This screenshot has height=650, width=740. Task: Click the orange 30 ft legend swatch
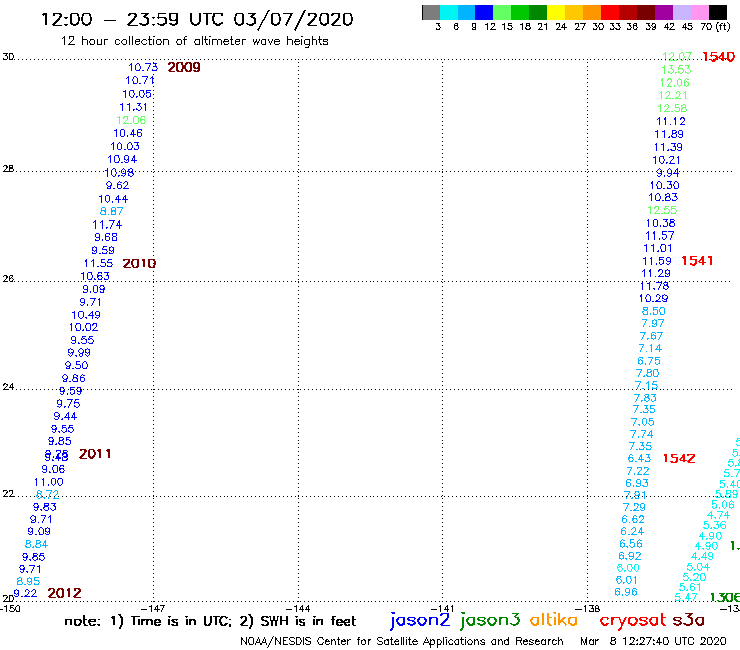click(x=592, y=12)
